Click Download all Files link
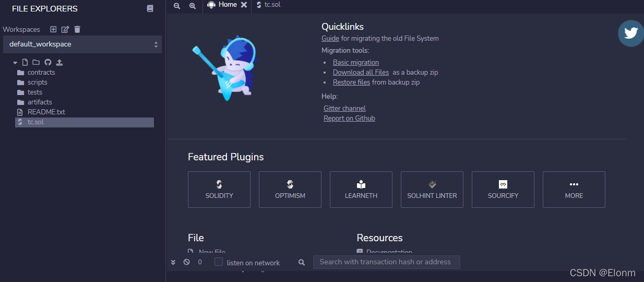Viewport: 644px width, 282px height. [361, 72]
